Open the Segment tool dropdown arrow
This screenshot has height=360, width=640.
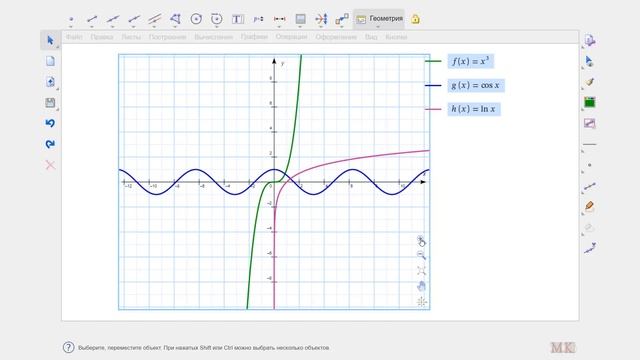coord(92,27)
